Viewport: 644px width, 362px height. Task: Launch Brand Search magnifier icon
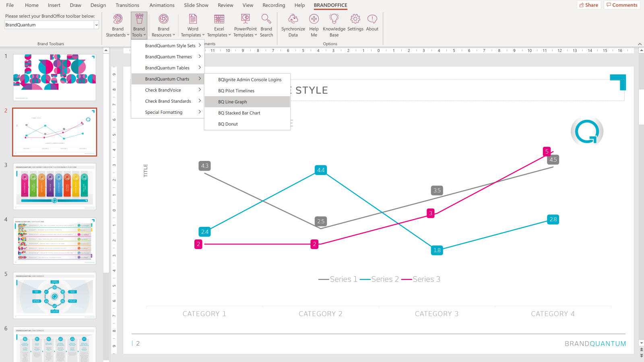pos(266,19)
